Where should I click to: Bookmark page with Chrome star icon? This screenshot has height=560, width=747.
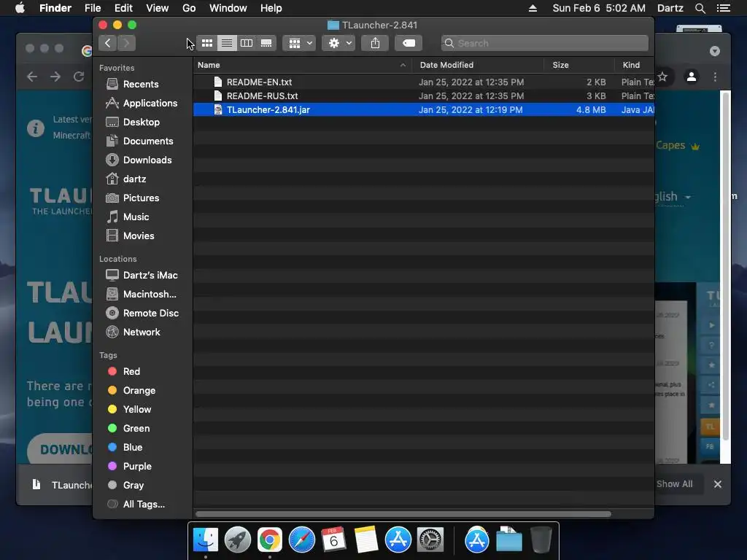pos(662,77)
